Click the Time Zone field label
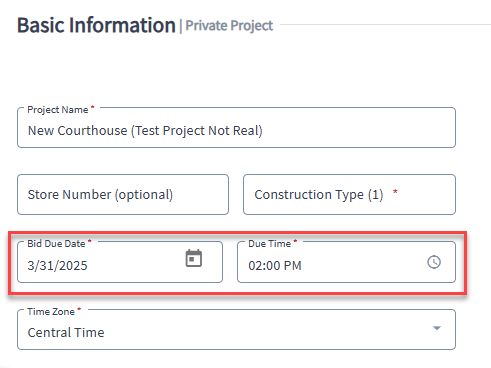This screenshot has height=368, width=491. point(51,312)
